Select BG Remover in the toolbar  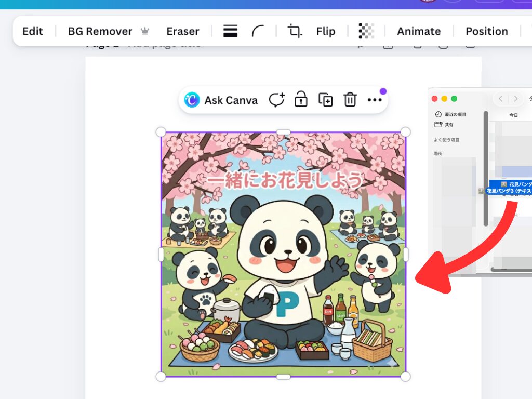(x=100, y=31)
